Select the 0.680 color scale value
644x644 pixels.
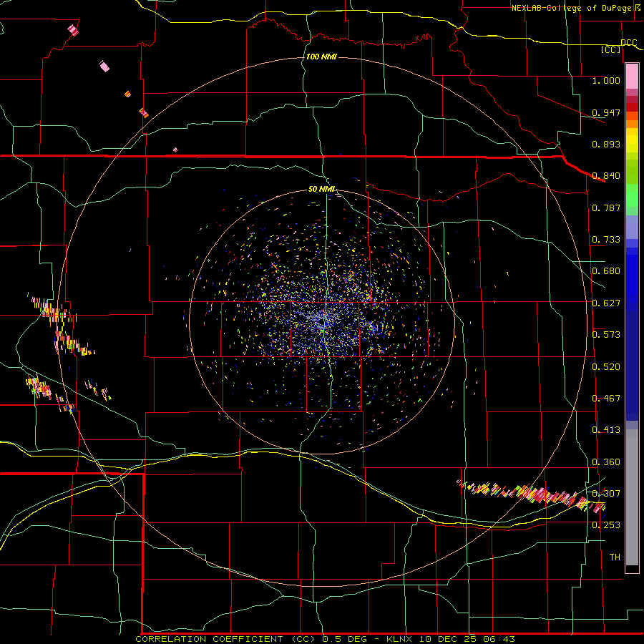(x=606, y=271)
